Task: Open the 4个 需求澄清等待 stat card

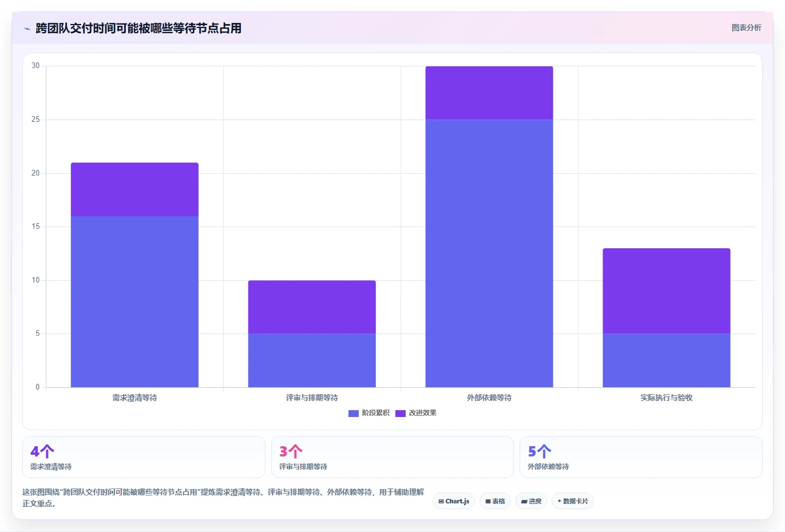Action: pos(144,457)
